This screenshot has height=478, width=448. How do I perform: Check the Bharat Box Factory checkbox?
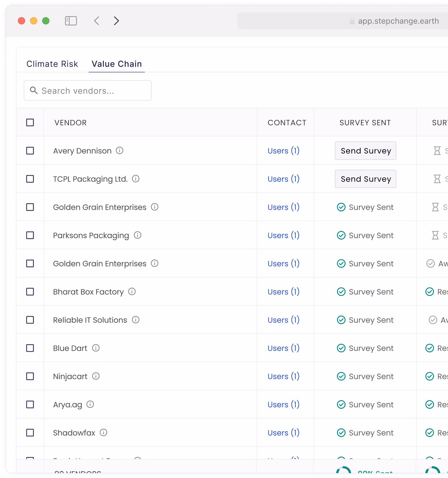point(30,292)
